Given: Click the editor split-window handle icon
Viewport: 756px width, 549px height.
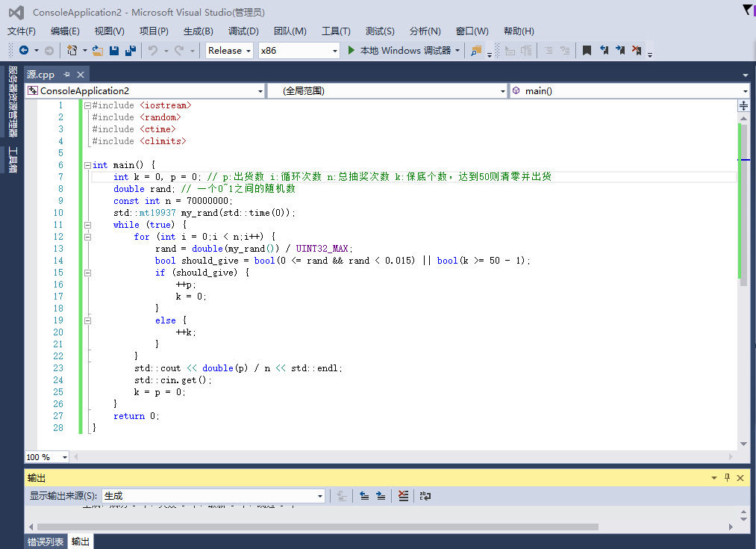Looking at the screenshot, I should [x=743, y=105].
